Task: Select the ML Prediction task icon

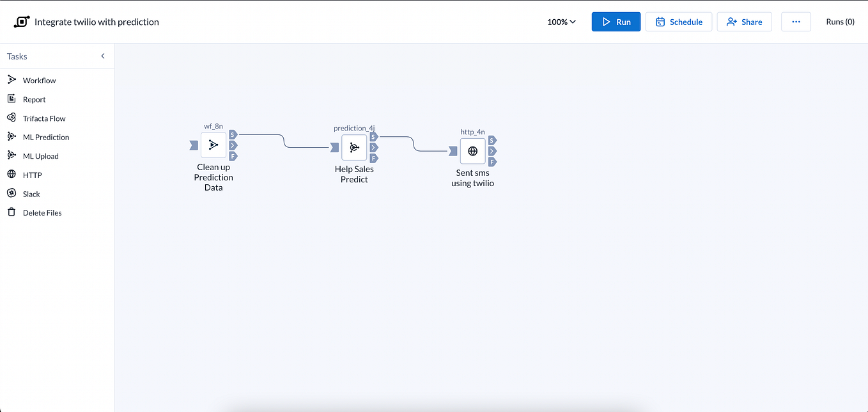Action: [12, 137]
